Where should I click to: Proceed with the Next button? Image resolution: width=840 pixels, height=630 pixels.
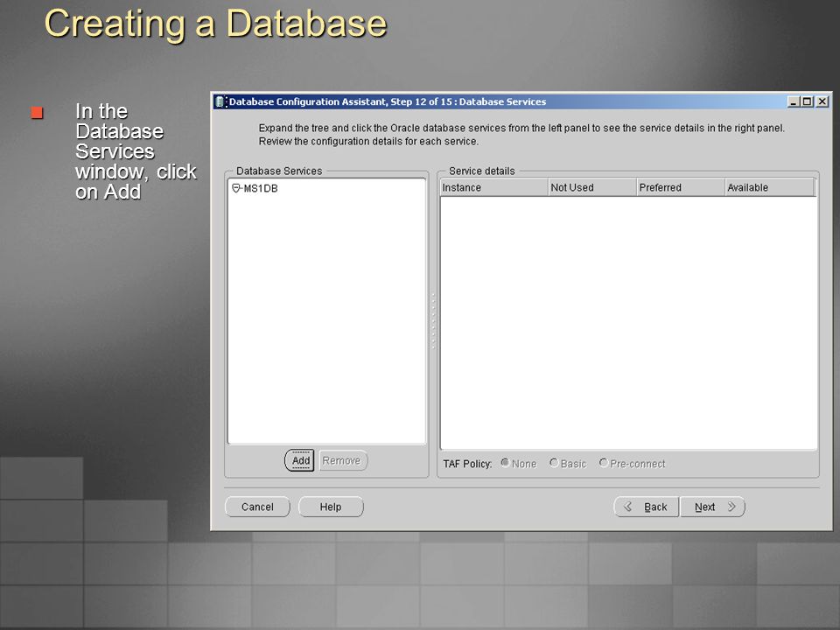tap(712, 507)
